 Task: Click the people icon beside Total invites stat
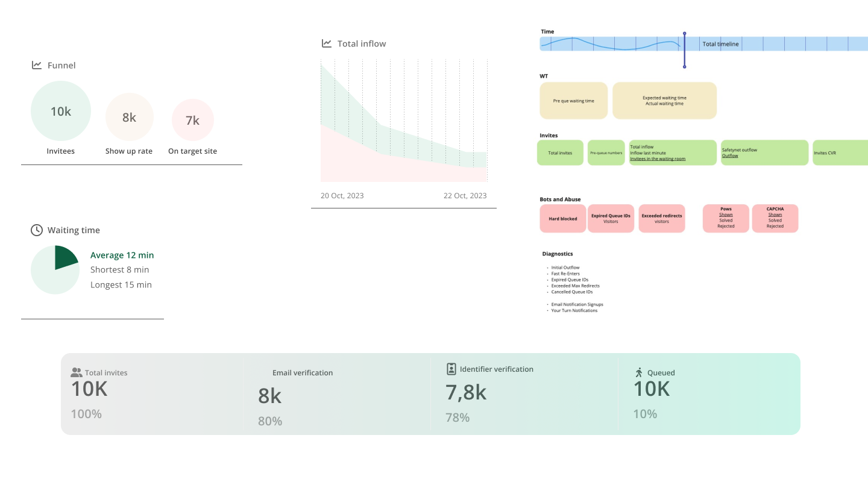(78, 372)
